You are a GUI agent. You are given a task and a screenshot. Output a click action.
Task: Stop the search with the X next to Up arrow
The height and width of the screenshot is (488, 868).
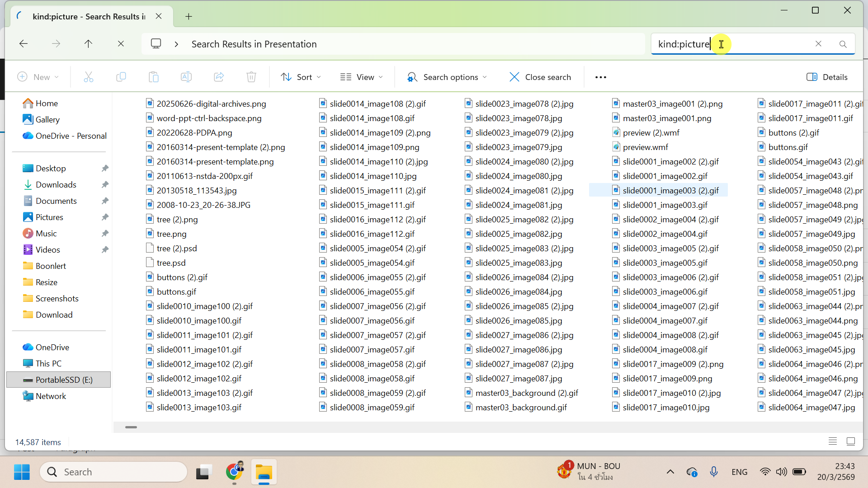click(x=121, y=44)
